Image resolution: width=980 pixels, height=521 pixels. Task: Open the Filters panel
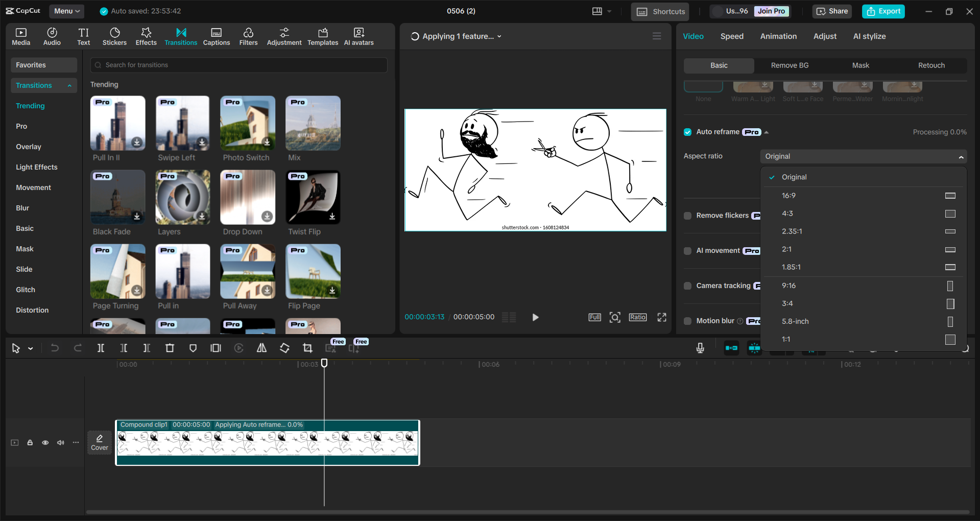248,36
